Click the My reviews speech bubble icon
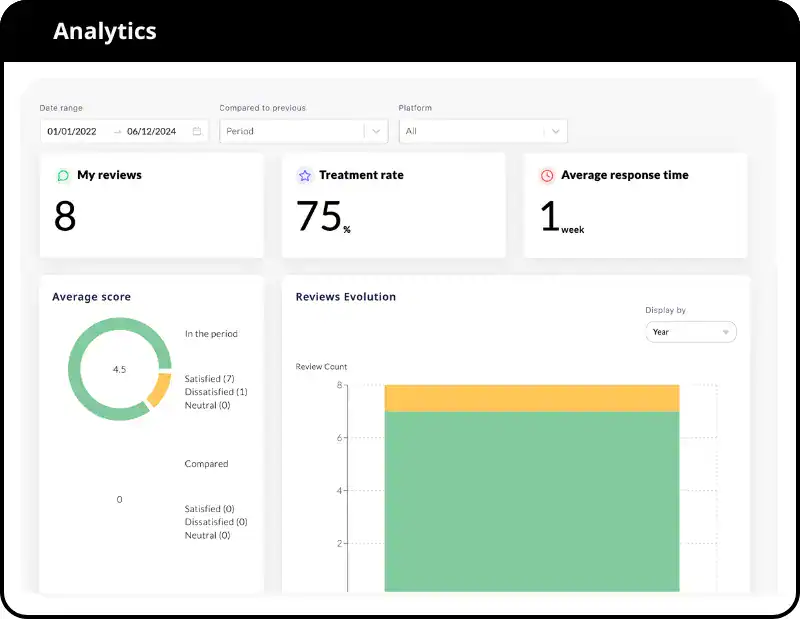This screenshot has height=619, width=800. tap(63, 176)
